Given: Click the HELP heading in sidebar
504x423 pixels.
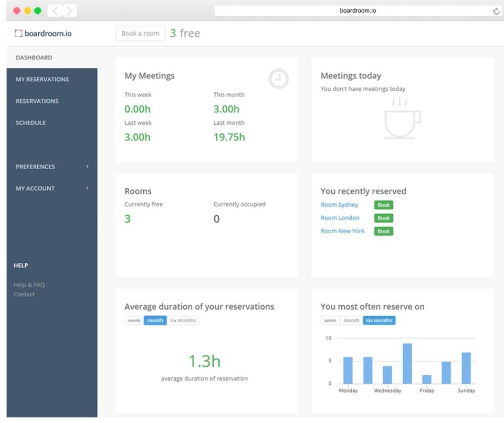Looking at the screenshot, I should click(21, 266).
